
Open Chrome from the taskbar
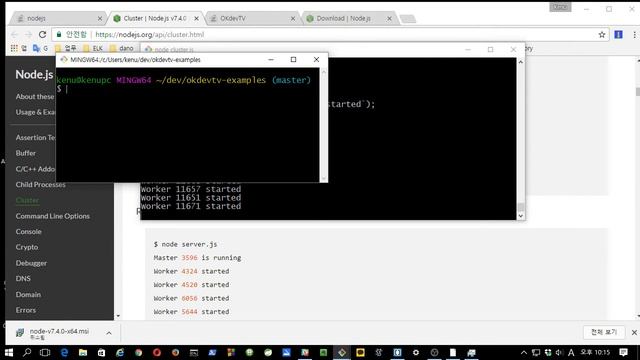tap(138, 352)
